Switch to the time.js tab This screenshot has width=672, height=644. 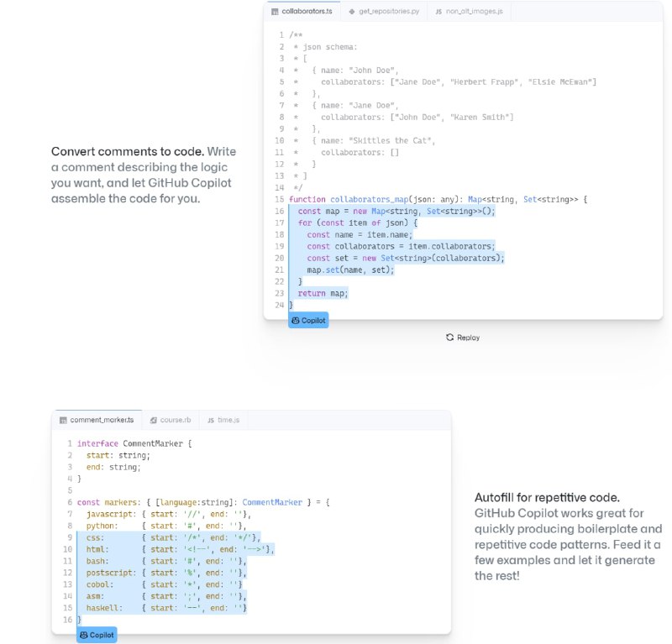click(223, 420)
